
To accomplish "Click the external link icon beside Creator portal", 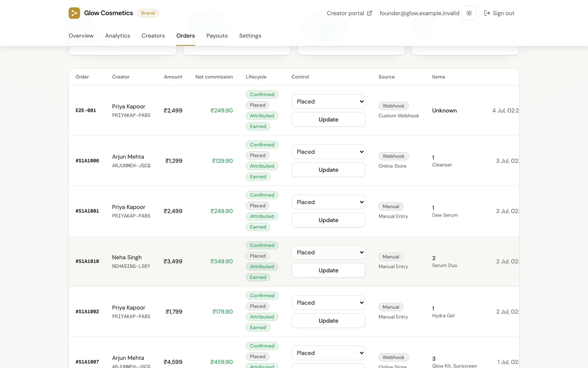I will click(369, 13).
